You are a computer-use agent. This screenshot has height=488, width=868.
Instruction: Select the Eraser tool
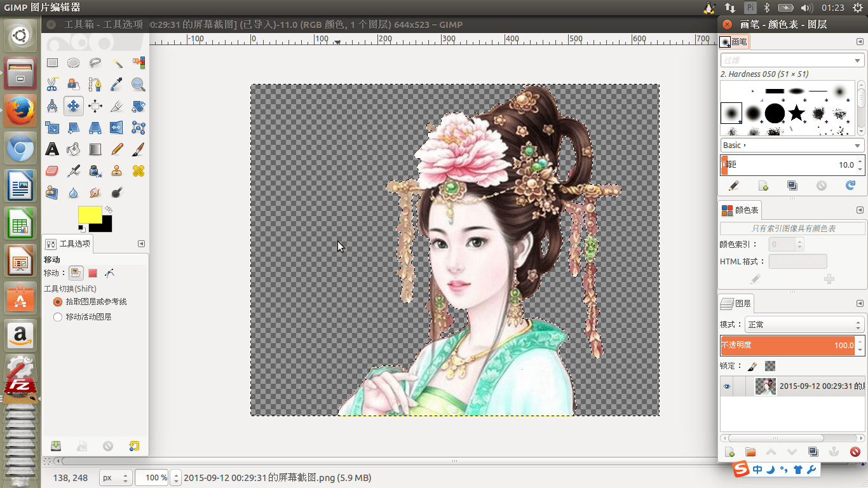(52, 171)
